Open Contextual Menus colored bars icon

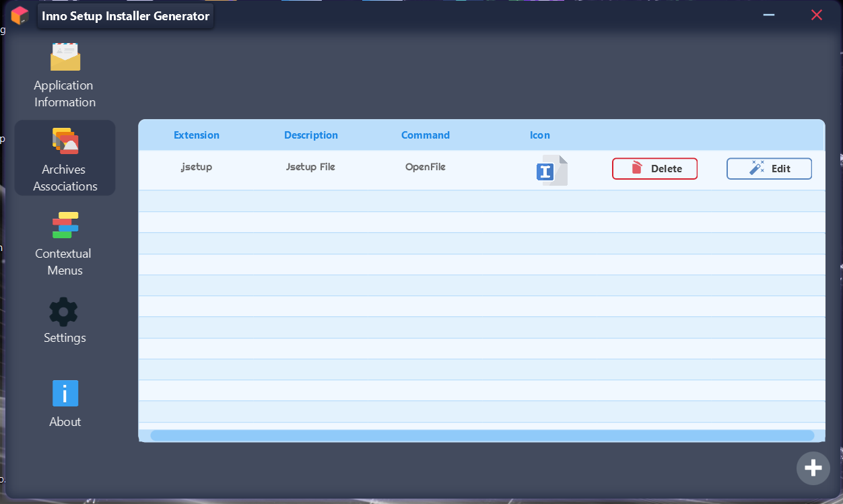click(65, 225)
